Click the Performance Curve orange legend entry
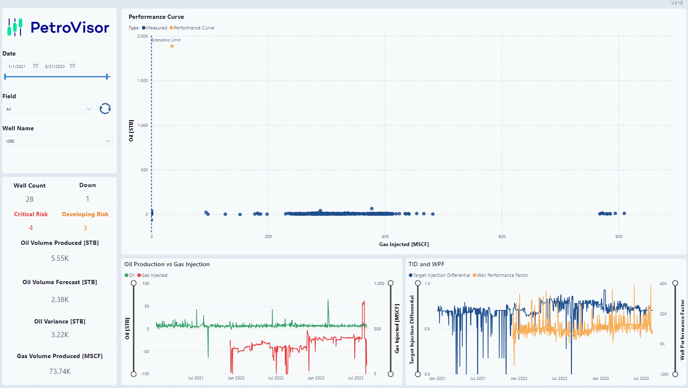 tap(192, 28)
